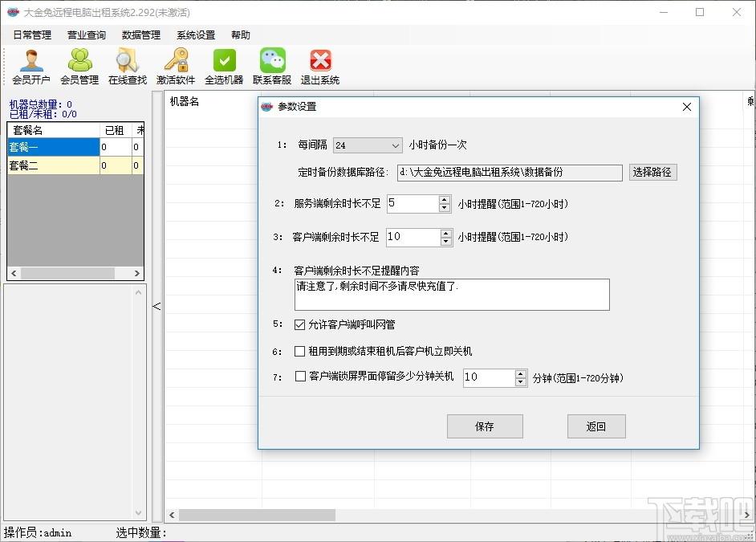Image resolution: width=756 pixels, height=542 pixels.
Task: Open the 会员开户 toolbar icon
Action: click(31, 67)
